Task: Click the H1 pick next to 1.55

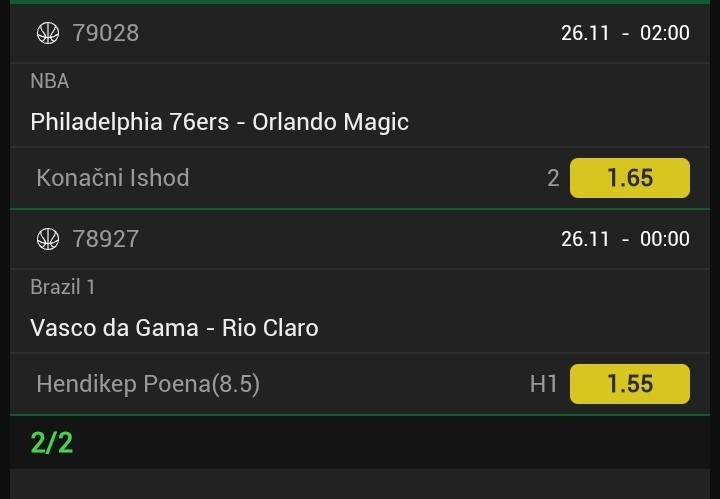Action: [x=543, y=384]
